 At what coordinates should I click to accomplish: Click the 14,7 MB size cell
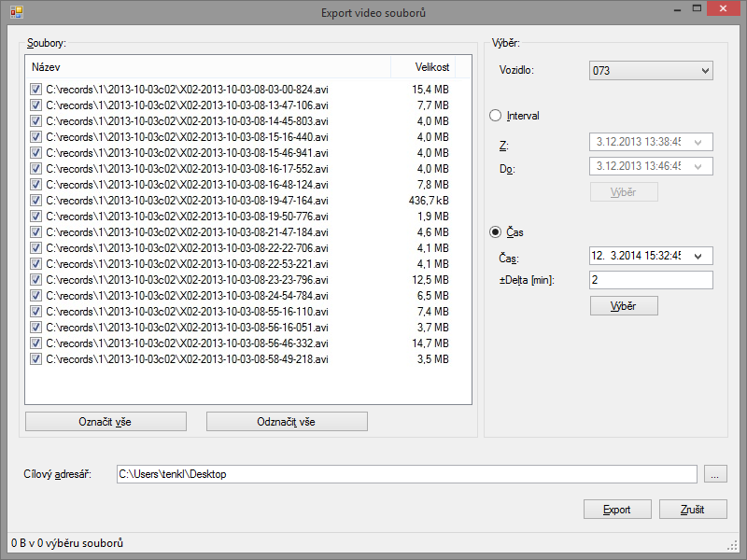(x=430, y=343)
